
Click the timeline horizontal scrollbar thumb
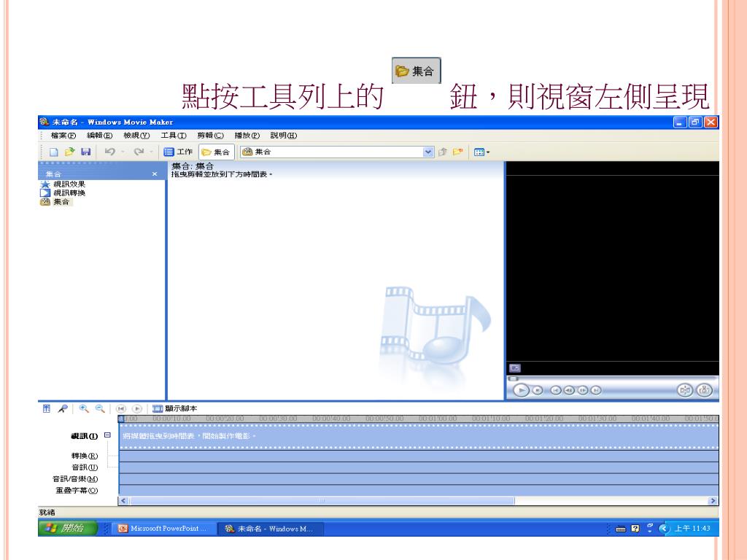[x=322, y=501]
